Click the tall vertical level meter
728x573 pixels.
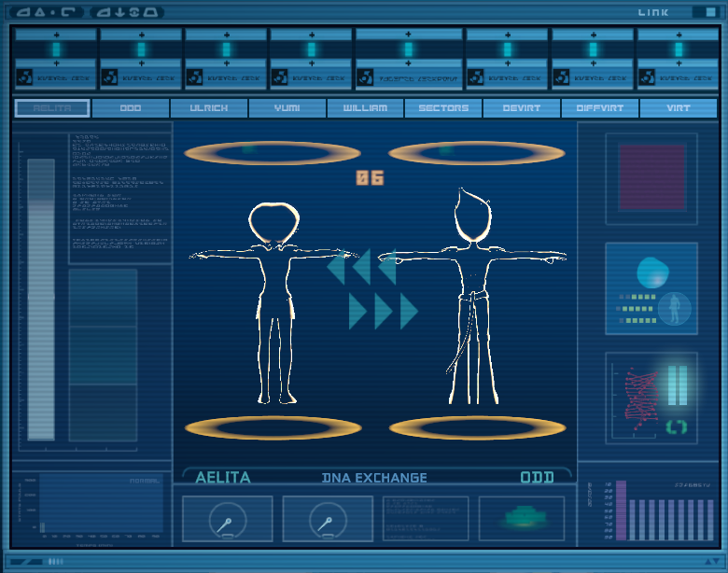pyautogui.click(x=41, y=300)
